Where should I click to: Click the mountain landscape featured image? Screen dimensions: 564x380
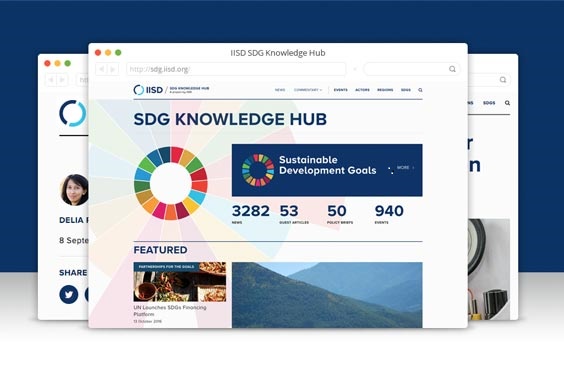tap(327, 295)
